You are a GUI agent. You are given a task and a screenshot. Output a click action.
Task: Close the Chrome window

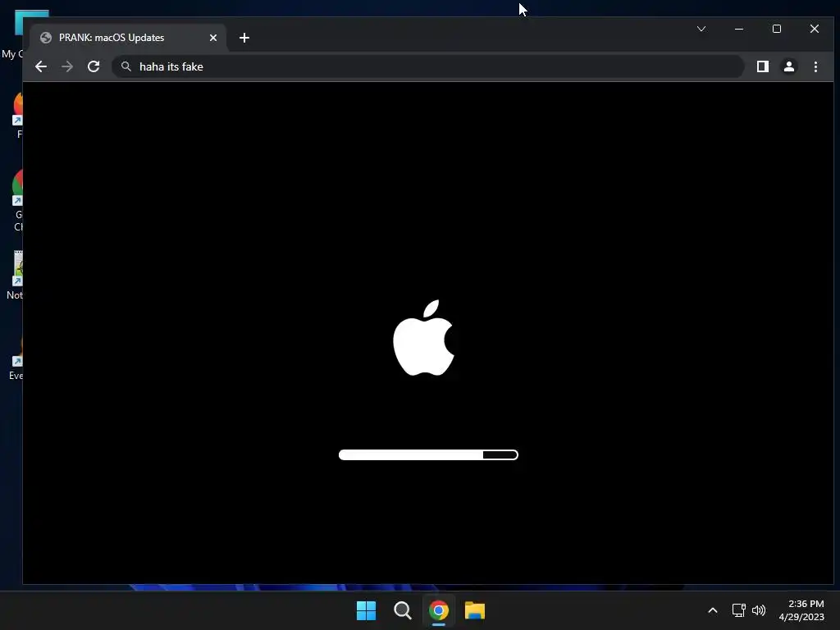pos(815,29)
